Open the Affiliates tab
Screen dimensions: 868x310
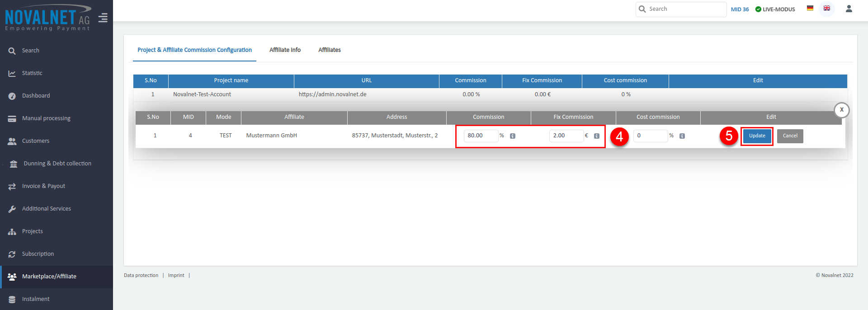point(329,50)
